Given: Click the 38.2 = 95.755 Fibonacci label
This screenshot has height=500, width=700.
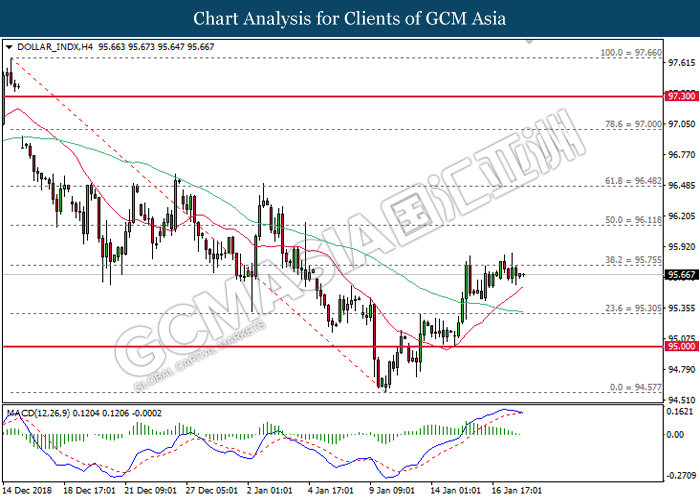Looking at the screenshot, I should 633,260.
